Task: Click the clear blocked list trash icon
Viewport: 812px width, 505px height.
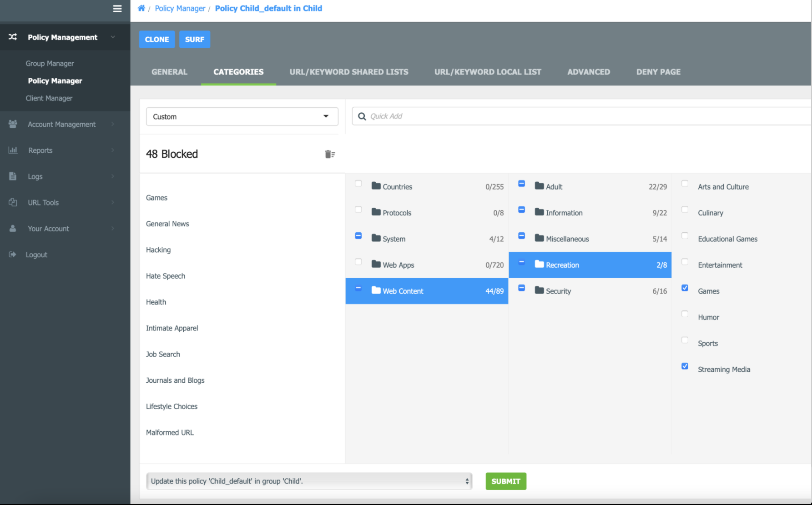Action: coord(330,155)
